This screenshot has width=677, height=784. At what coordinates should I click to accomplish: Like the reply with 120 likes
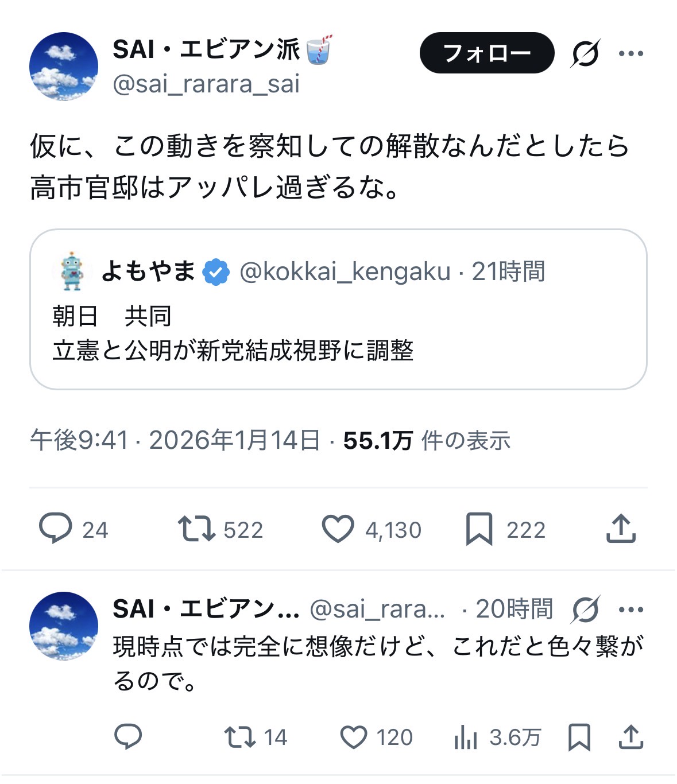(354, 737)
